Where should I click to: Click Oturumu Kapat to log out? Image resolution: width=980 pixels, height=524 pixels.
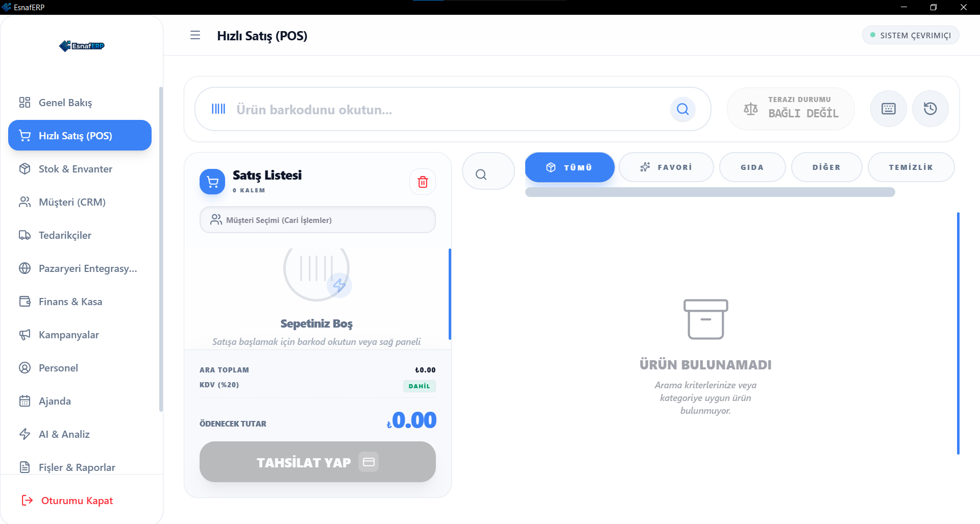click(x=67, y=501)
